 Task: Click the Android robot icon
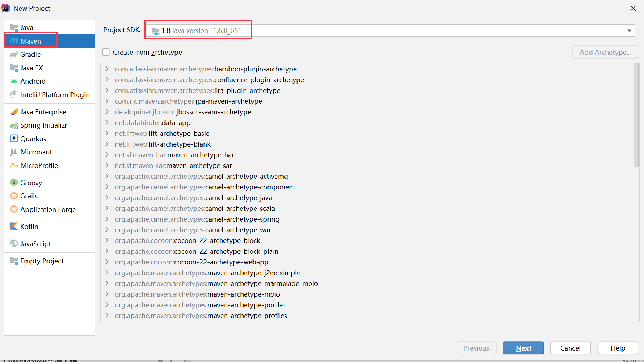click(x=14, y=81)
